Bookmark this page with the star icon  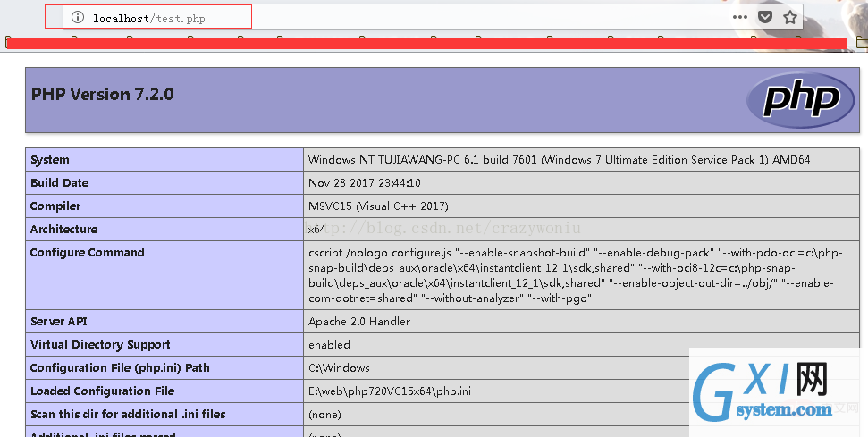[790, 17]
